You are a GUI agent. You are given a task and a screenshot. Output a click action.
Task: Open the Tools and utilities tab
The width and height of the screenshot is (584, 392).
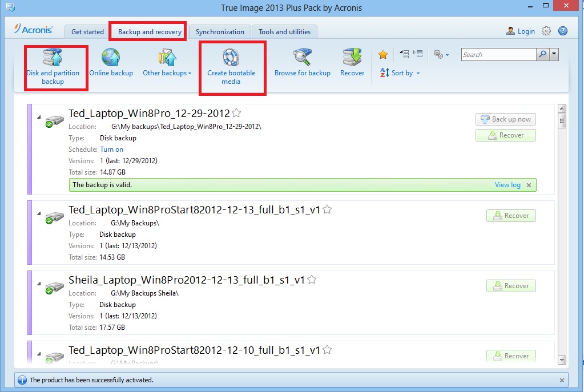[284, 32]
